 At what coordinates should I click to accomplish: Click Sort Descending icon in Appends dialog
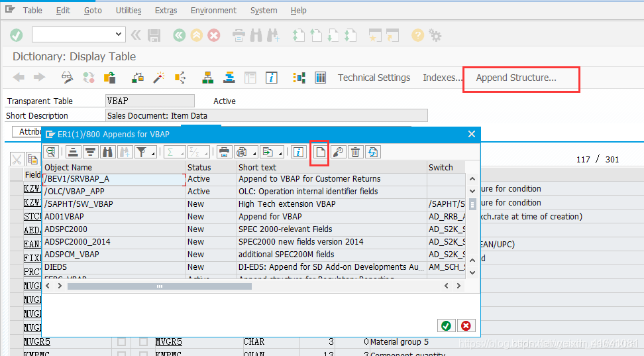click(x=90, y=152)
